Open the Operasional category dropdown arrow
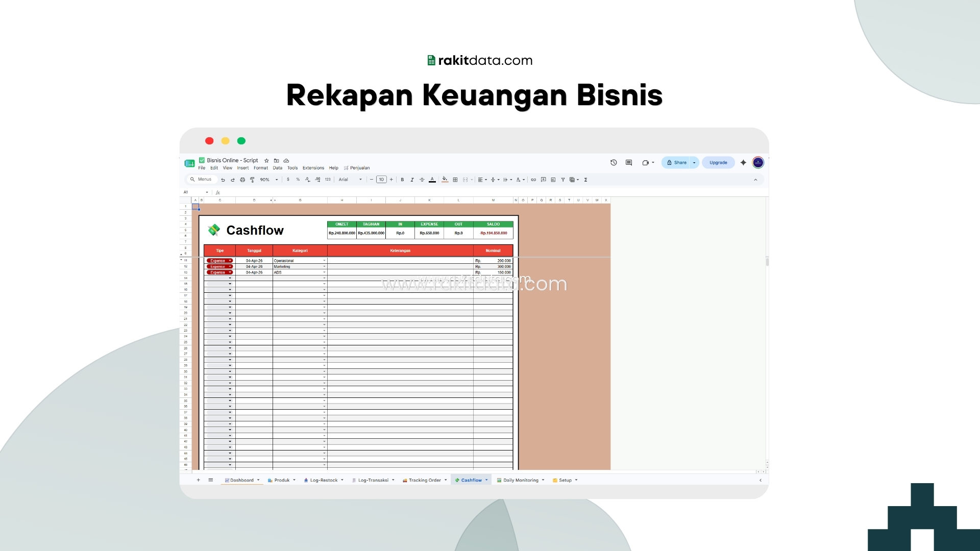 point(324,261)
